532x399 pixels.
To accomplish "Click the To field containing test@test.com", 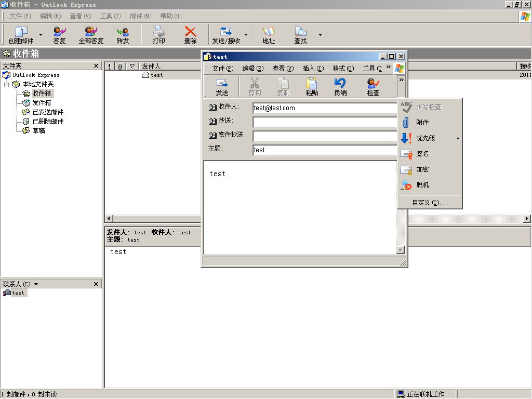I will [325, 108].
